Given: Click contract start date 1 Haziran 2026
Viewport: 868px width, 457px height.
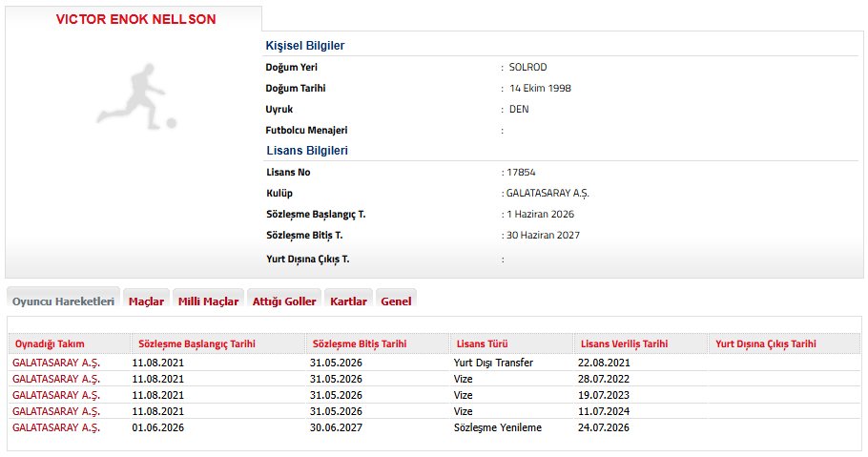Looking at the screenshot, I should [540, 215].
